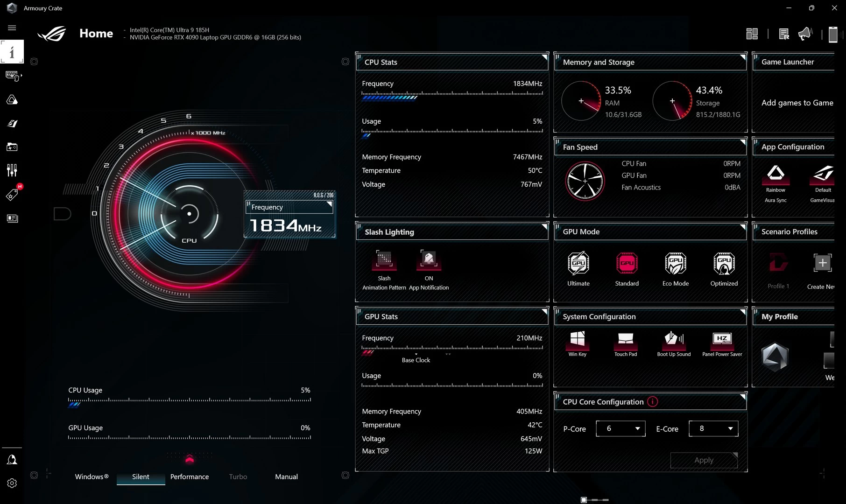Viewport: 846px width, 504px height.
Task: Click the Rainbow Aura Sync icon
Action: pos(775,174)
